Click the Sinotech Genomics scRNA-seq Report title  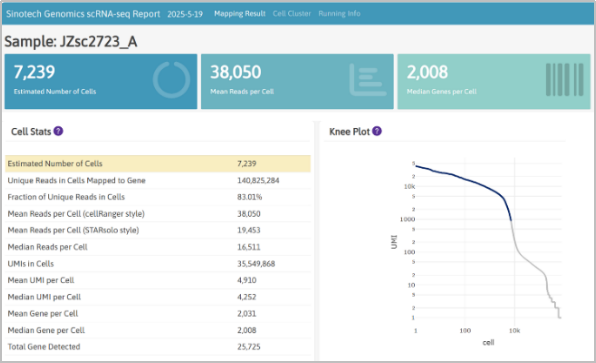83,14
